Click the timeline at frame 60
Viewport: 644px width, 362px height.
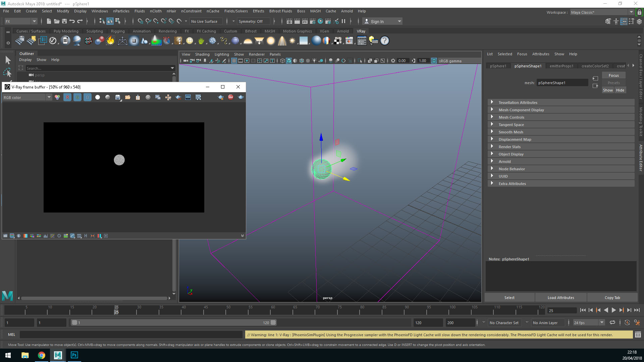[x=273, y=310]
